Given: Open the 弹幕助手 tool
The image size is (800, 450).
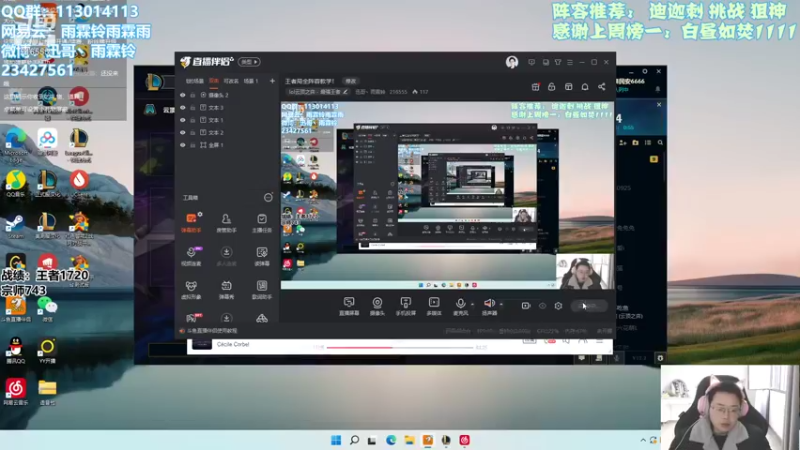Looking at the screenshot, I should [x=191, y=223].
